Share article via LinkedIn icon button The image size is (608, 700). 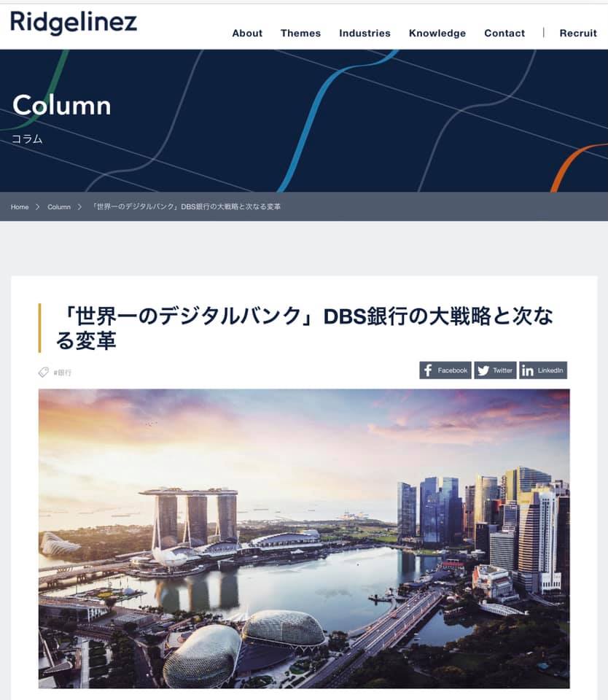point(543,370)
